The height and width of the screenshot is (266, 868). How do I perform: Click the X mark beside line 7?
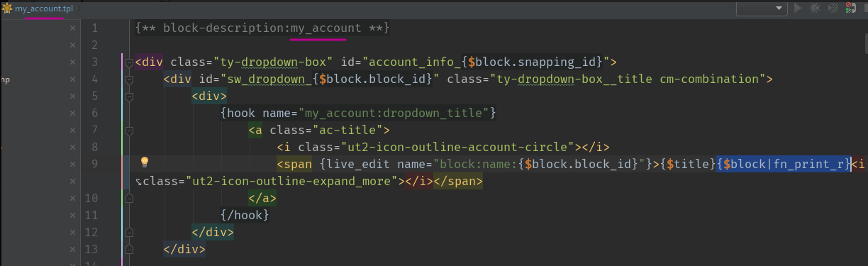click(72, 131)
